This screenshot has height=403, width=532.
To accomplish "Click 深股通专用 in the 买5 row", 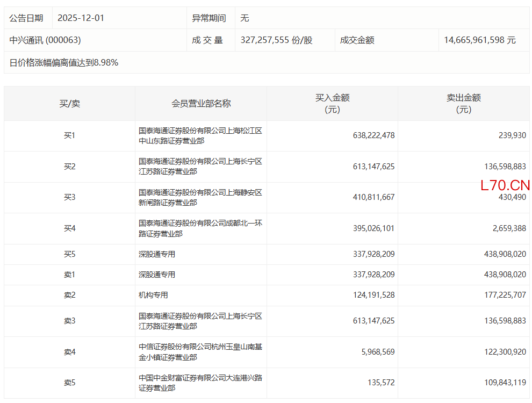I will pyautogui.click(x=157, y=254).
